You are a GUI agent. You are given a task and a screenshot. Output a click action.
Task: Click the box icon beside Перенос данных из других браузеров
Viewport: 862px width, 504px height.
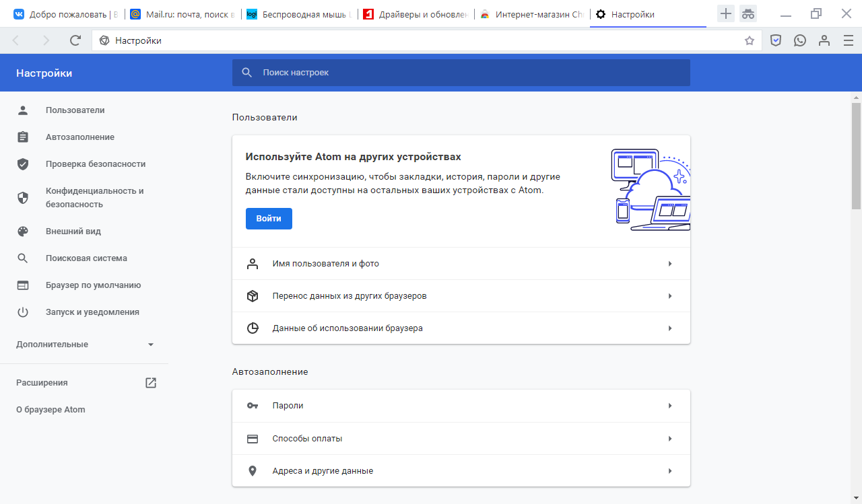[253, 296]
